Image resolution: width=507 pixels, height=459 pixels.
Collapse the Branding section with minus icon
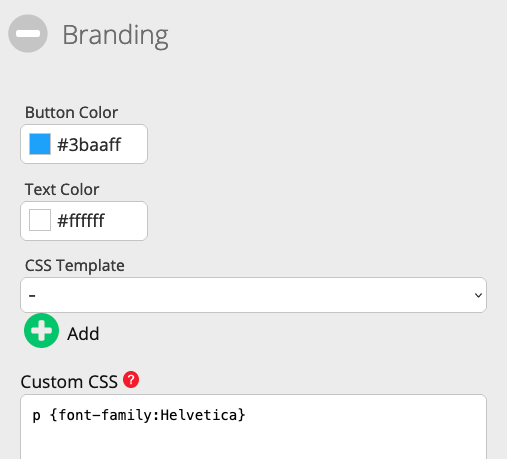coord(28,34)
